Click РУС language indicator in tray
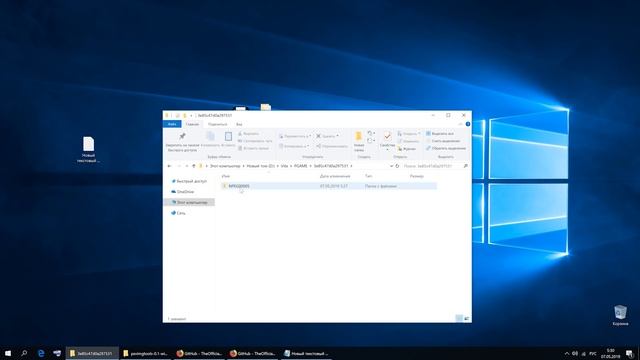640x360 pixels. pos(593,353)
